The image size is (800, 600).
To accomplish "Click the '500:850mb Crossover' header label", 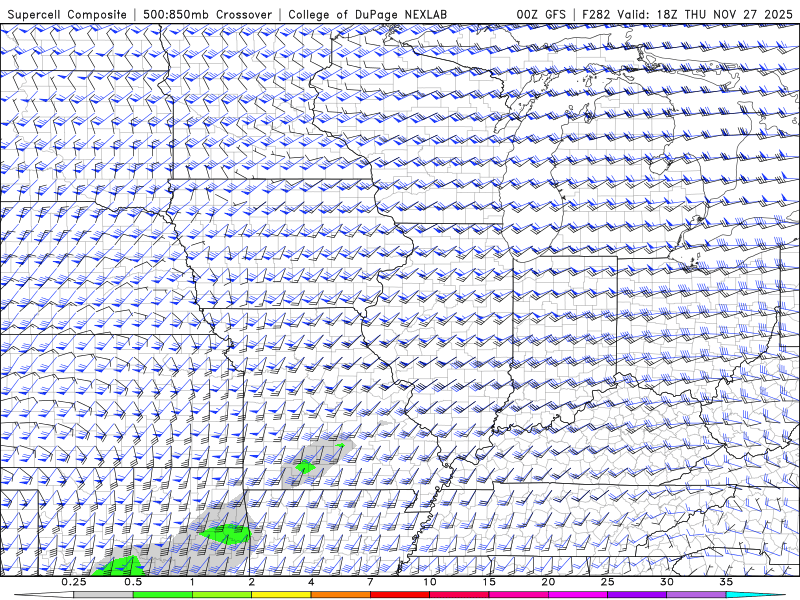I will 207,14.
